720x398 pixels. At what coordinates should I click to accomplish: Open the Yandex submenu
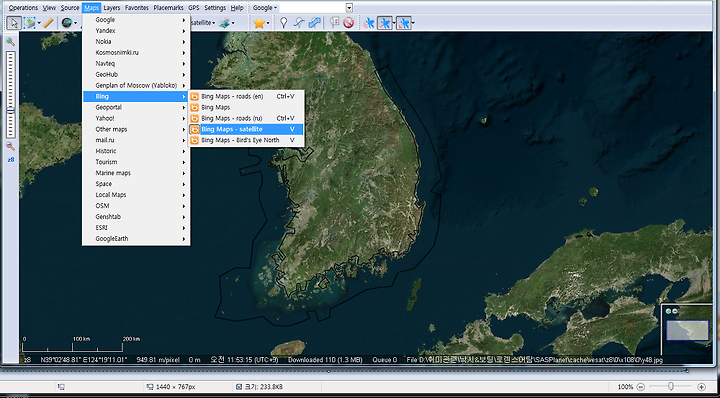click(x=136, y=31)
